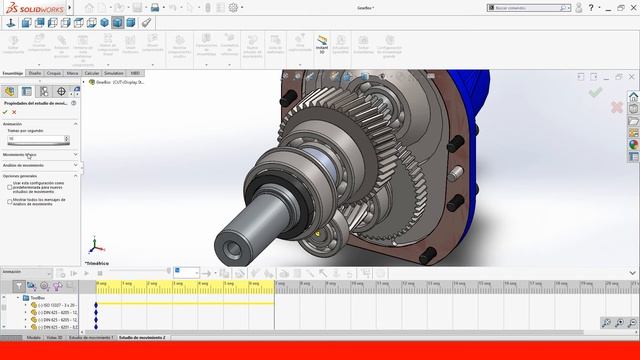Select the Normal To view orientation icon

click(x=11, y=22)
